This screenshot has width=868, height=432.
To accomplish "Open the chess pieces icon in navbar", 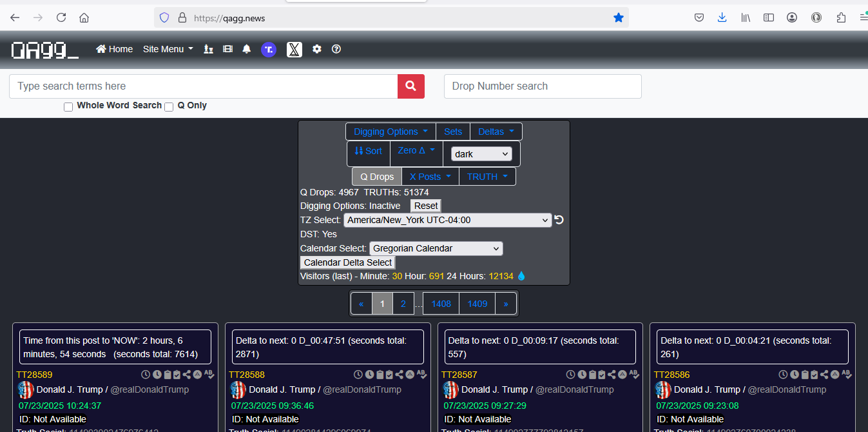I will click(208, 49).
